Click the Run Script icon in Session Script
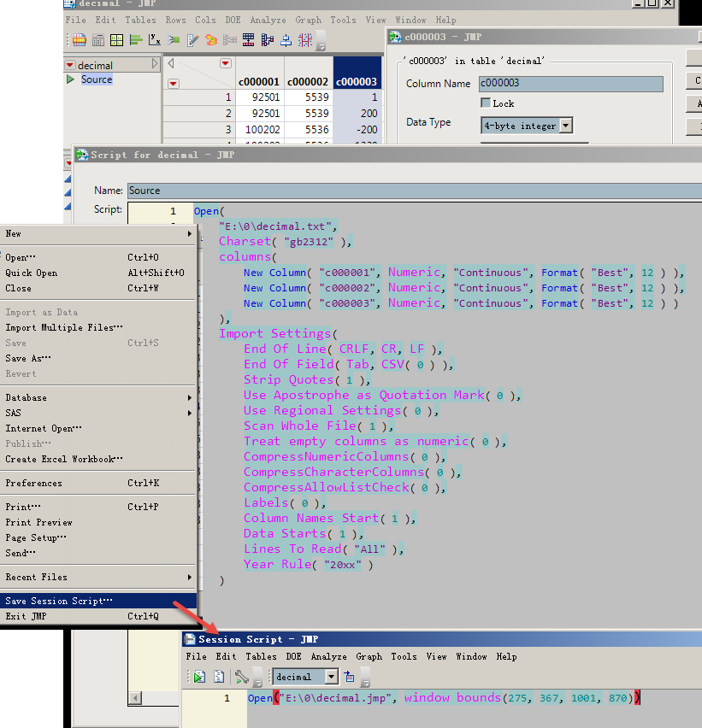702x728 pixels. [x=199, y=677]
